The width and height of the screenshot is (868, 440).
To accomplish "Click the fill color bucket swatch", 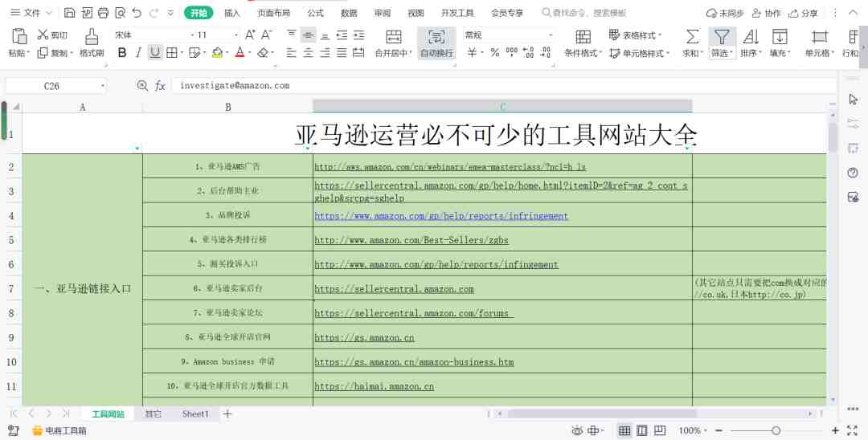I will tap(217, 52).
